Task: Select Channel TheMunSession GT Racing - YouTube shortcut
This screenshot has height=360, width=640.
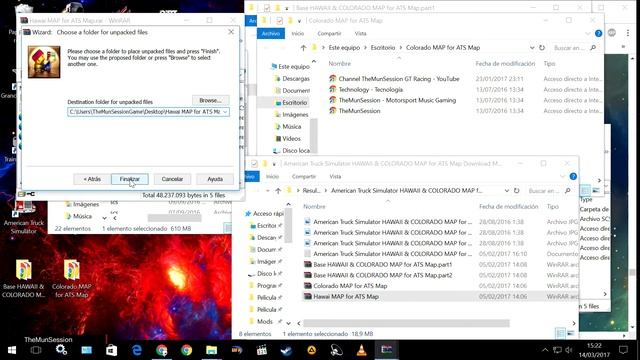Action: pos(394,79)
